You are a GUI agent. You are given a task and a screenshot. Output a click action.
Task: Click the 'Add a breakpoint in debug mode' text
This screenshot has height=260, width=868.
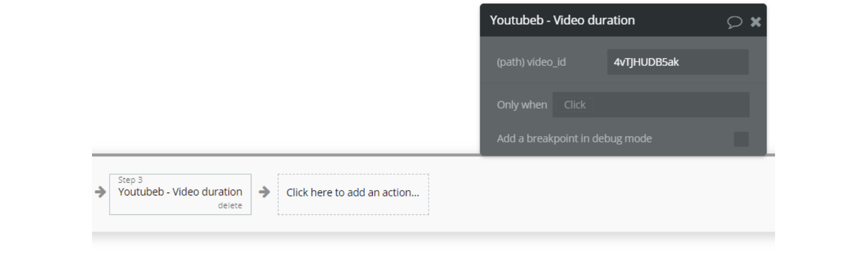(x=574, y=139)
